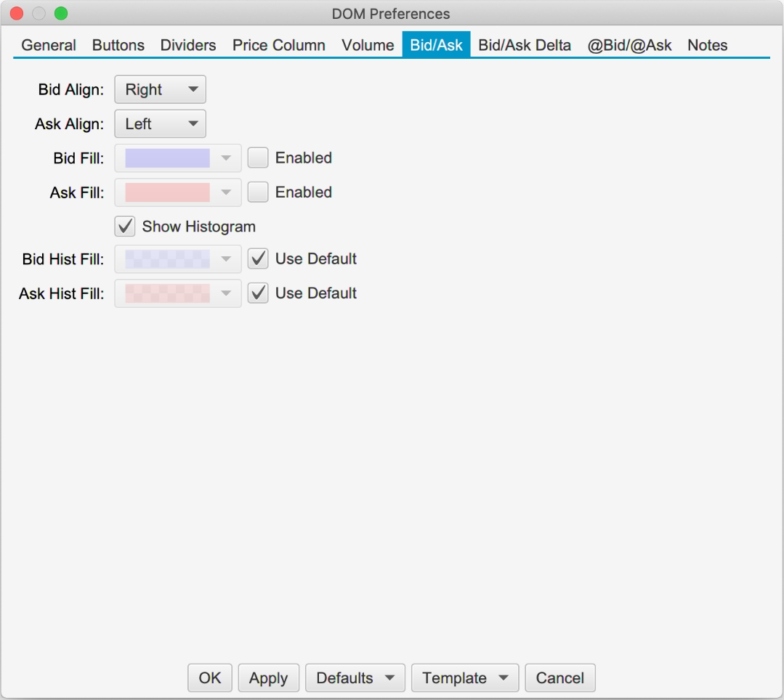Switch to the Notes tab
The image size is (784, 700).
tap(707, 45)
